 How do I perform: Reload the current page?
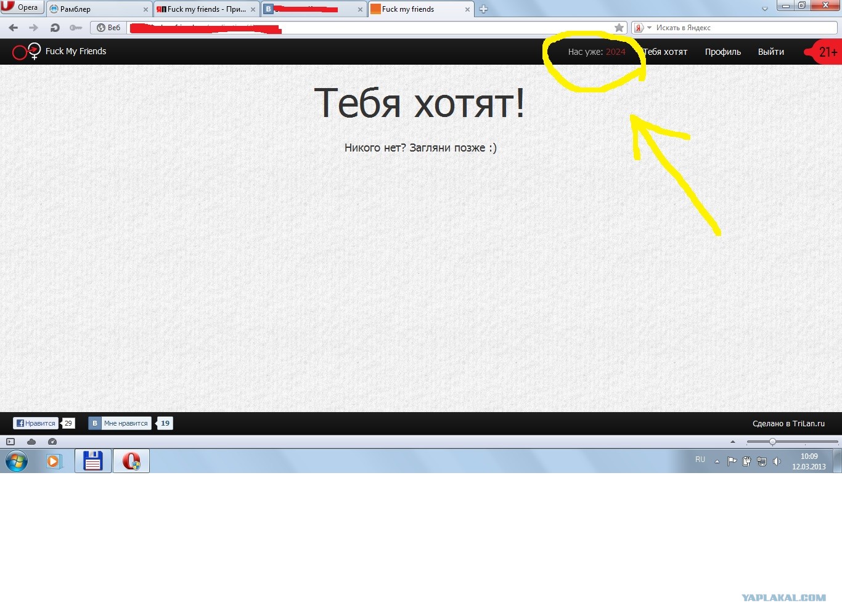(x=55, y=28)
